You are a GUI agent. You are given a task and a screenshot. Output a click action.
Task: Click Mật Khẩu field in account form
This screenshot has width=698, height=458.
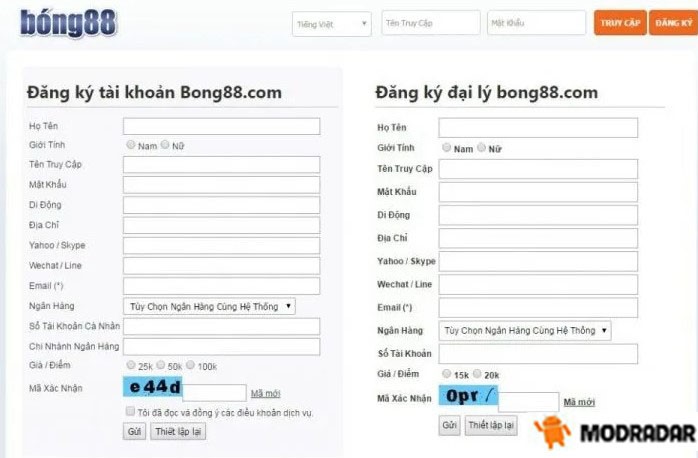click(x=221, y=185)
